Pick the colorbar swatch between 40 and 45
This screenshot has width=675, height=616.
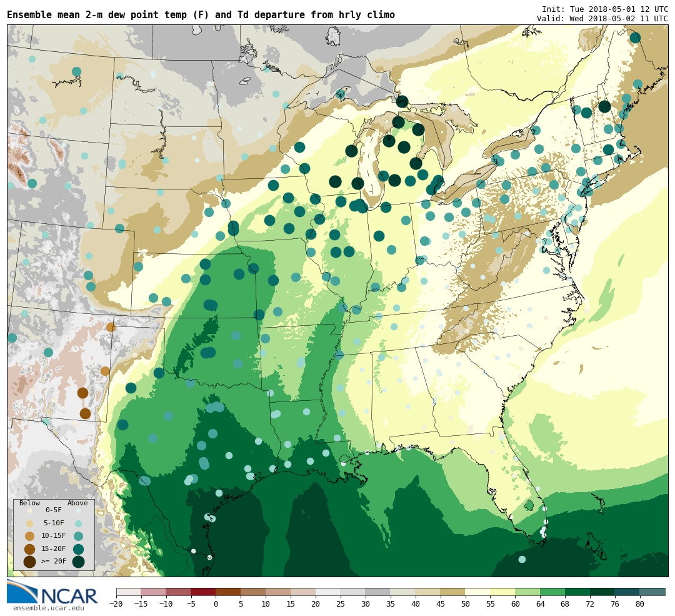click(428, 592)
